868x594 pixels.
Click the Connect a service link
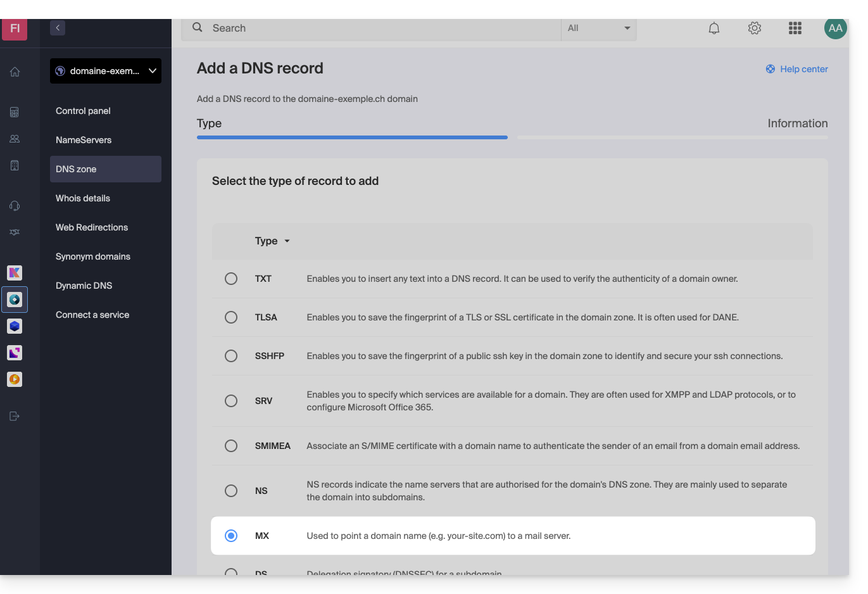(92, 315)
